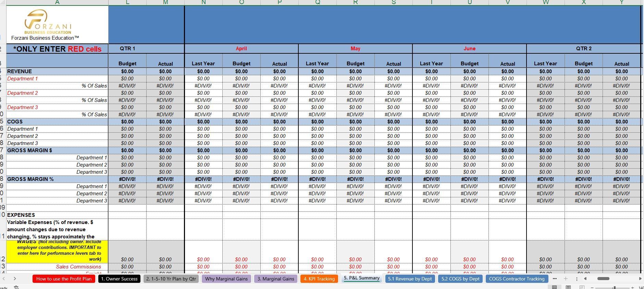The width and height of the screenshot is (644, 289).
Task: Switch to Page Layout view icon
Action: click(568, 287)
